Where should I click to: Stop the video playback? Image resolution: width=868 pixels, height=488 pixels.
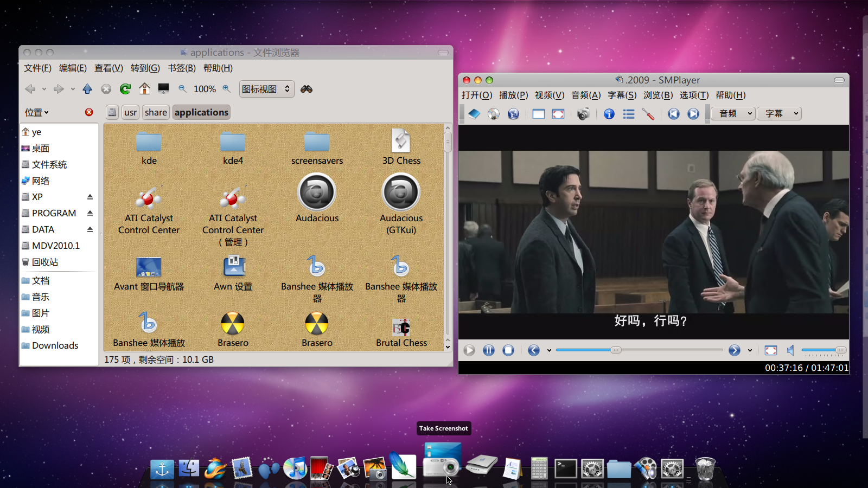pos(508,350)
